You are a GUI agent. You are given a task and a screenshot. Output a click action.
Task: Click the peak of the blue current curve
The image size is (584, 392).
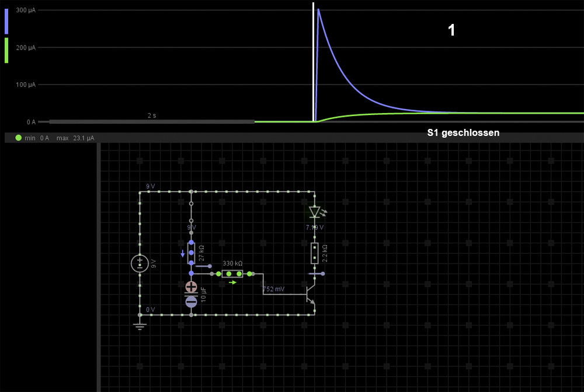[x=318, y=9]
